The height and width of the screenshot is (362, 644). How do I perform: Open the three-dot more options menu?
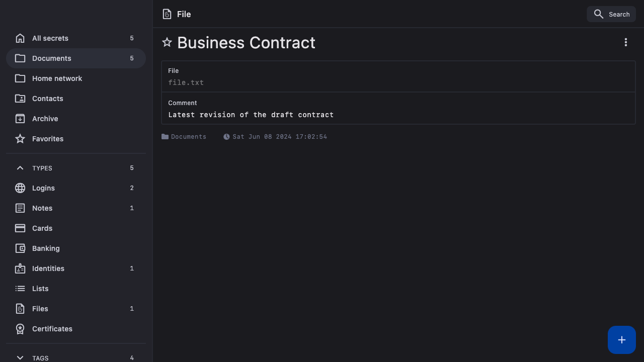pyautogui.click(x=626, y=43)
